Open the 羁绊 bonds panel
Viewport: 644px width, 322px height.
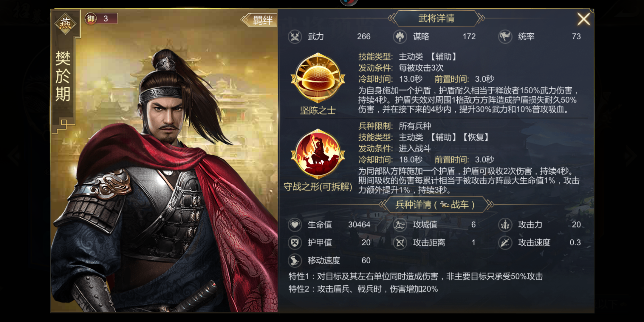click(x=259, y=20)
